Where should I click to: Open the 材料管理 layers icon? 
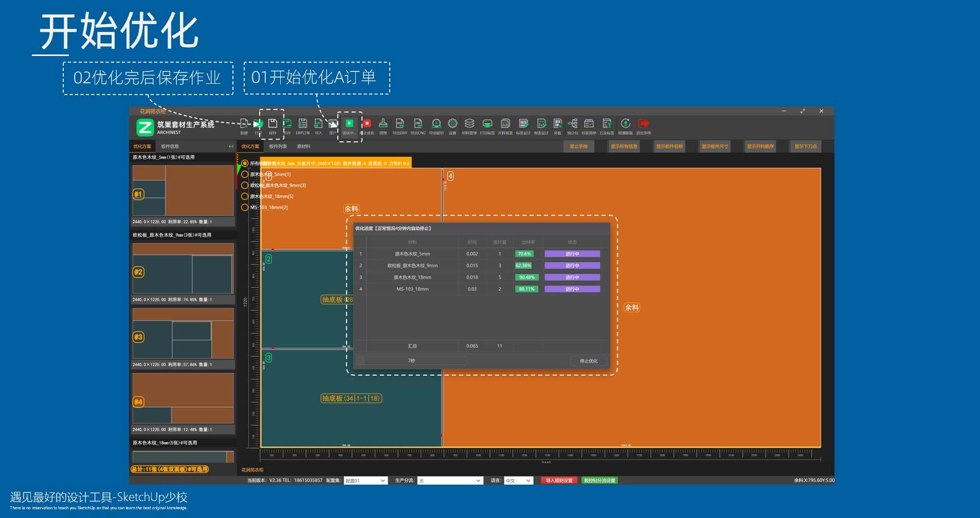(469, 124)
